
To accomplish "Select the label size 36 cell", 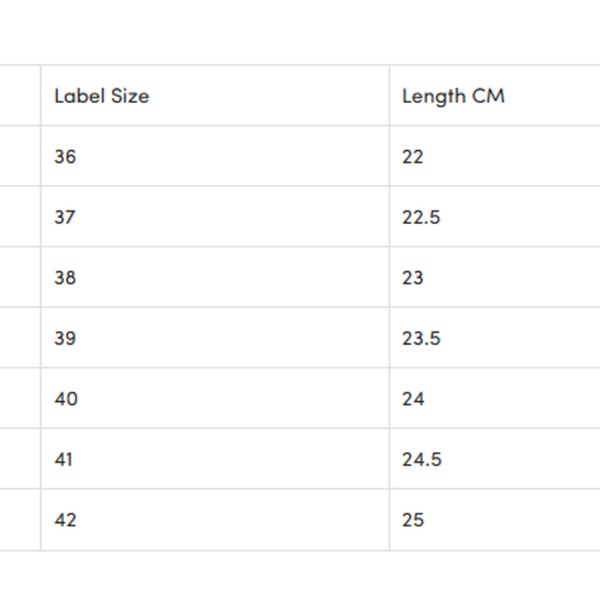I will (65, 157).
